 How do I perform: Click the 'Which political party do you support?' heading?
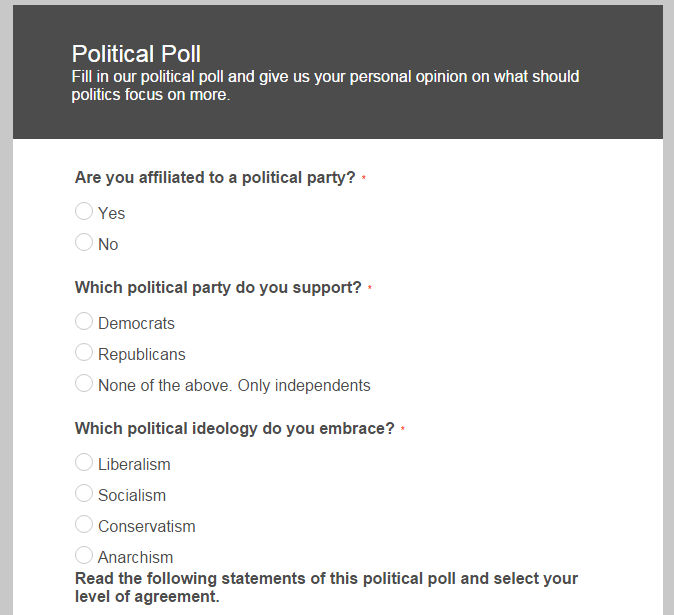[x=218, y=288]
